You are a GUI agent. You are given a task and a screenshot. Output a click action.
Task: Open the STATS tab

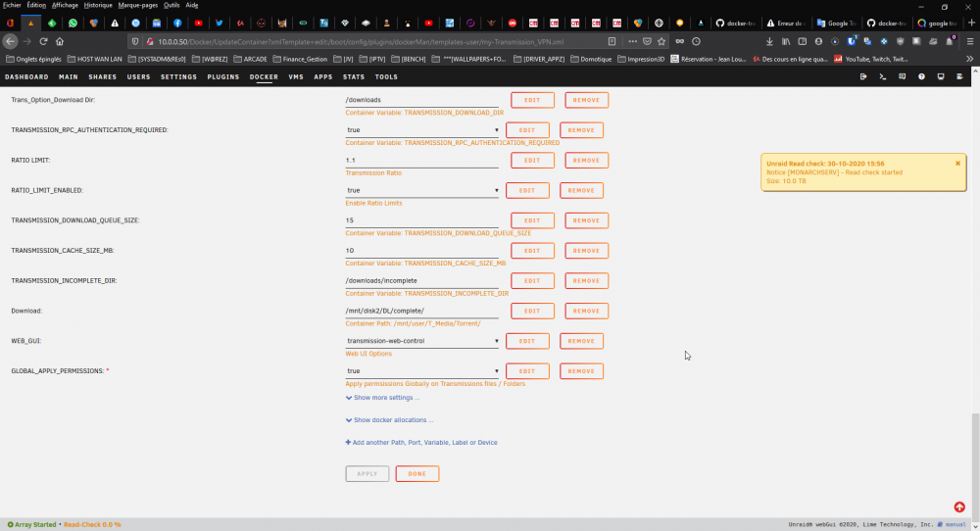354,76
